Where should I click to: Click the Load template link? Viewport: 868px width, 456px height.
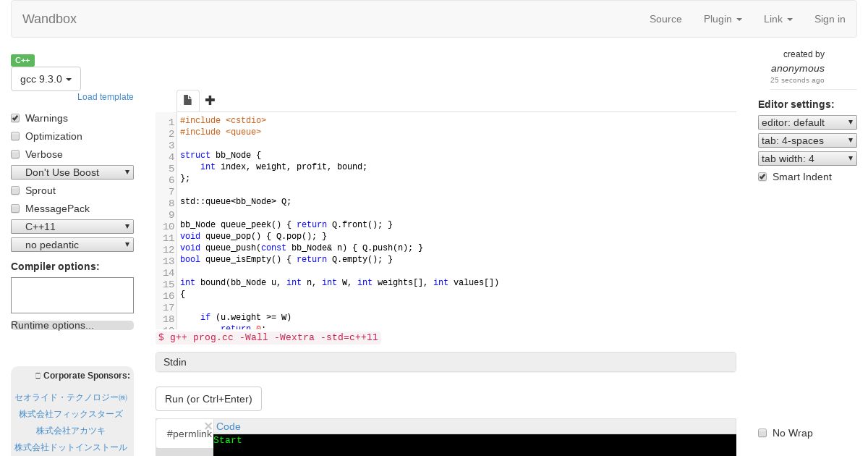click(x=106, y=97)
